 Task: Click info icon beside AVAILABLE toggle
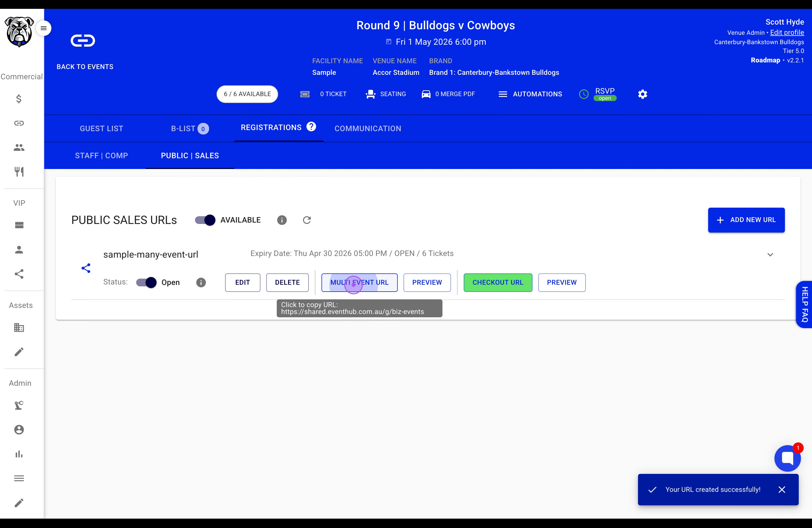pyautogui.click(x=282, y=220)
